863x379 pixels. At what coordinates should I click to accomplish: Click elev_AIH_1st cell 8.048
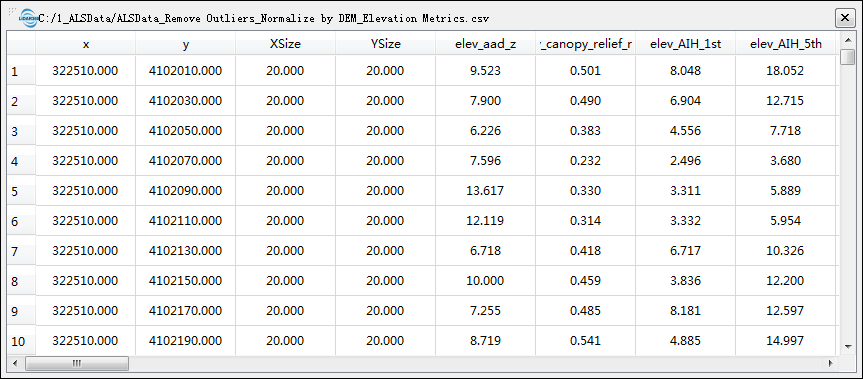point(685,70)
